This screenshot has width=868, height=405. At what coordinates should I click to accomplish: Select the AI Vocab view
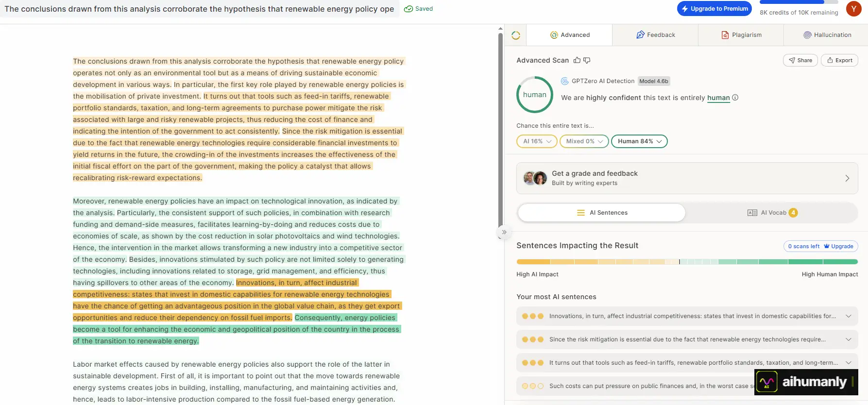(772, 213)
